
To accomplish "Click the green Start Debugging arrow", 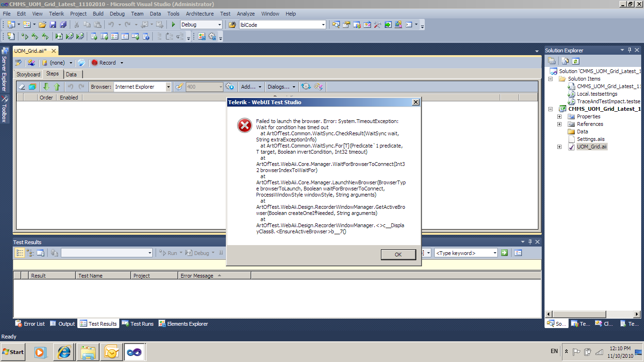I will point(173,25).
